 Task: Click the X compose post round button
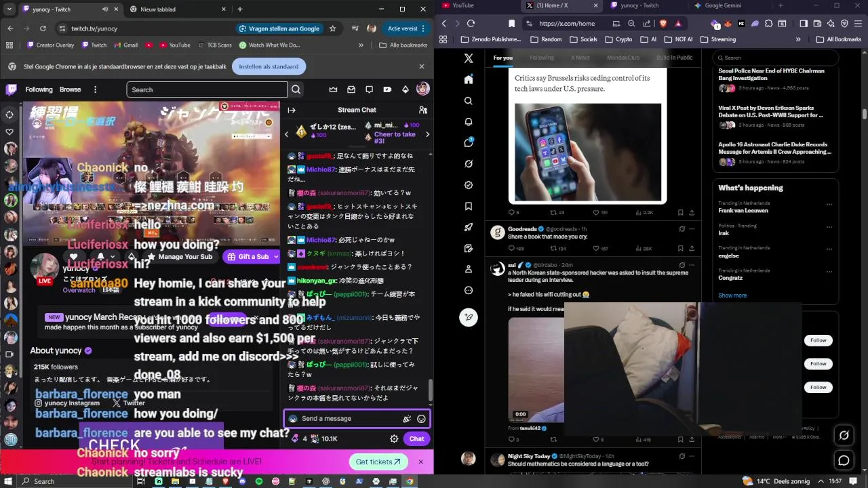point(469,317)
